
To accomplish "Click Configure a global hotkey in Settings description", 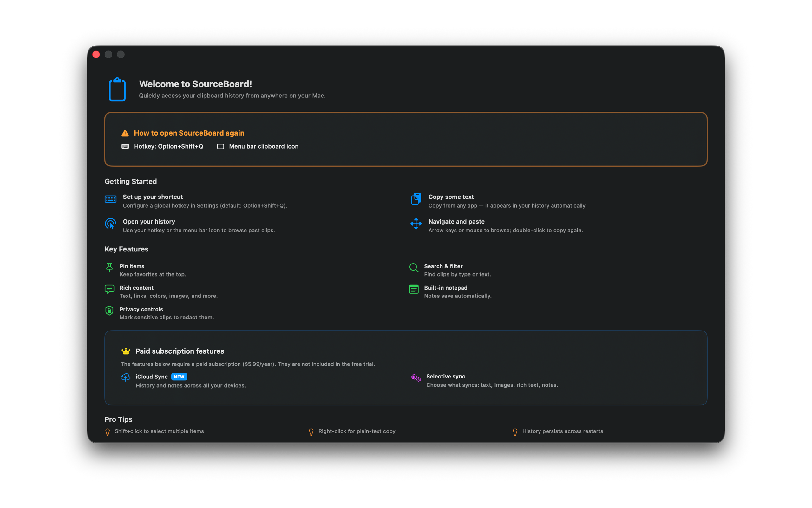I will (205, 206).
